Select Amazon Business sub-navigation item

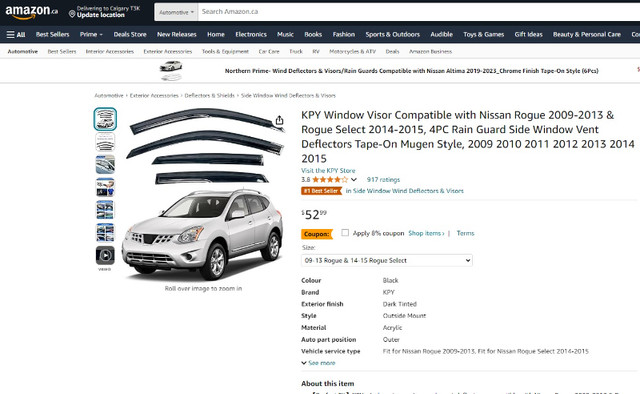430,51
